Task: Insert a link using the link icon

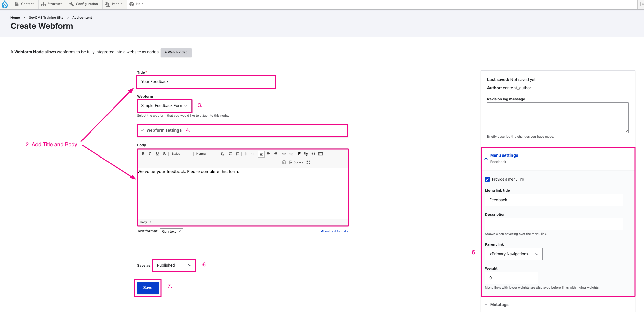Action: point(284,154)
